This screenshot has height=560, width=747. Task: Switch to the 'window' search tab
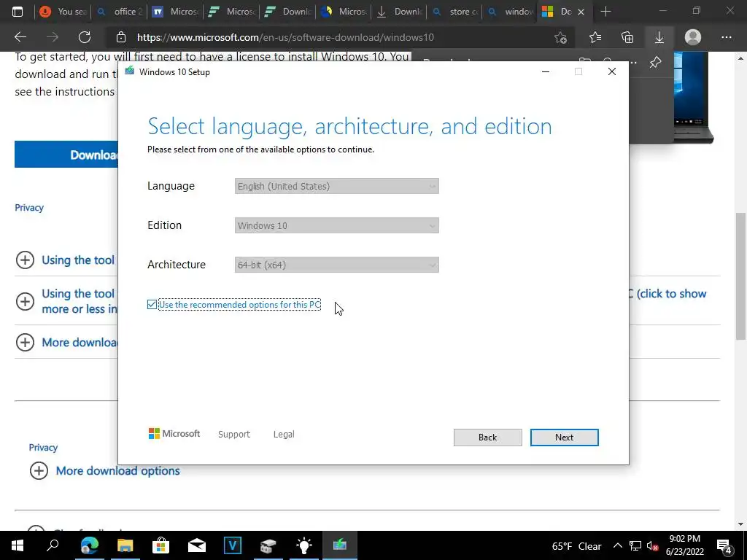pos(510,12)
